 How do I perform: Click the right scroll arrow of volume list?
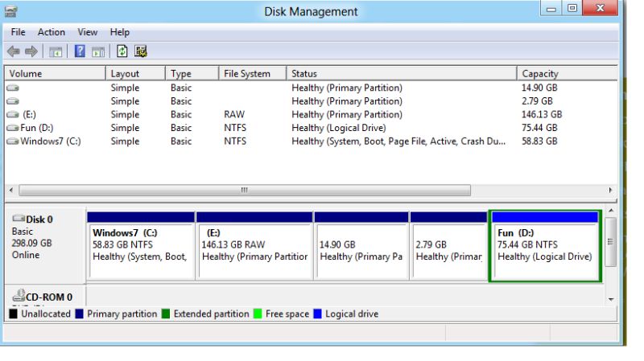coord(610,190)
